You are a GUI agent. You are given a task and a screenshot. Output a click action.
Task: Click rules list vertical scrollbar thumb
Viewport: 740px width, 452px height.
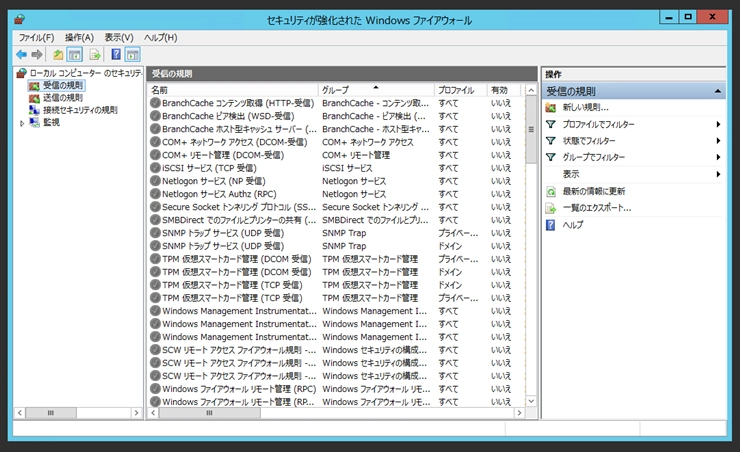coord(531,130)
